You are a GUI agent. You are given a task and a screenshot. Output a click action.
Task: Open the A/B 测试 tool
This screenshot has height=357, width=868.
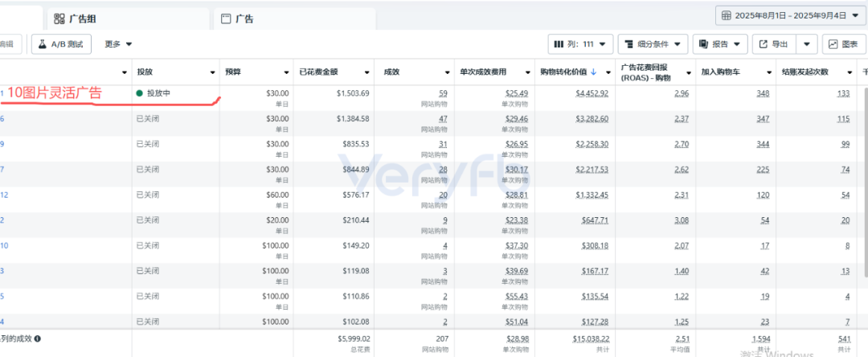coord(61,44)
